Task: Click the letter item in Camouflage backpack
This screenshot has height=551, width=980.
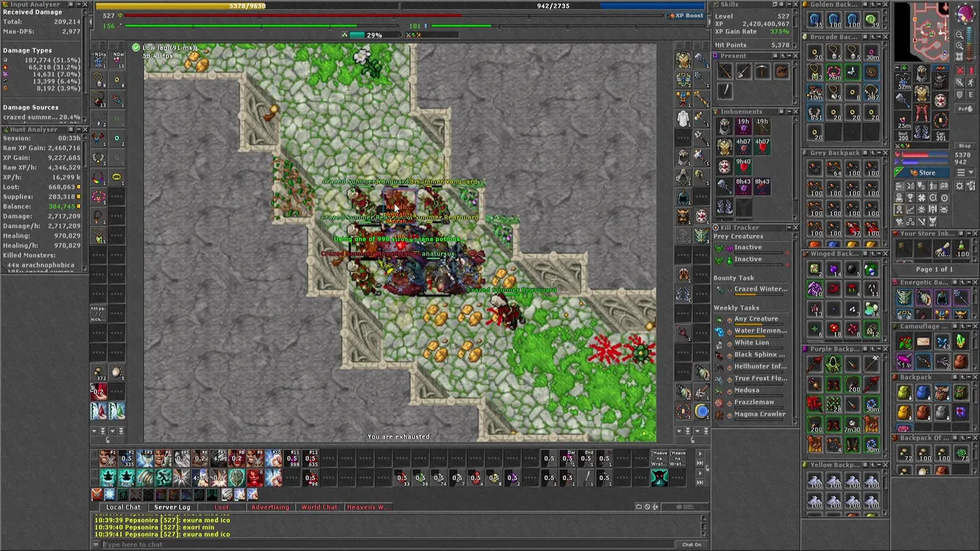Action: pyautogui.click(x=923, y=341)
